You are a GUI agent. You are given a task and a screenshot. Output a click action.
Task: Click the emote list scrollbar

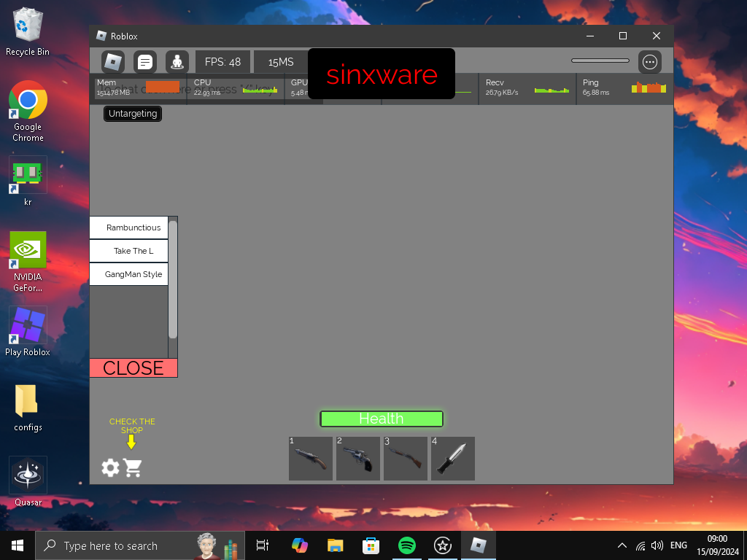[173, 279]
